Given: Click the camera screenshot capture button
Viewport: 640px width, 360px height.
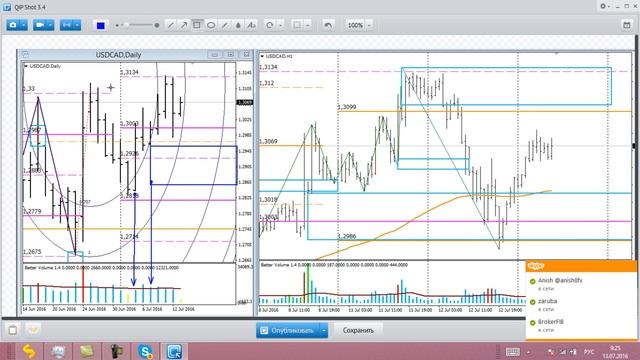Looking at the screenshot, I should pos(13,25).
